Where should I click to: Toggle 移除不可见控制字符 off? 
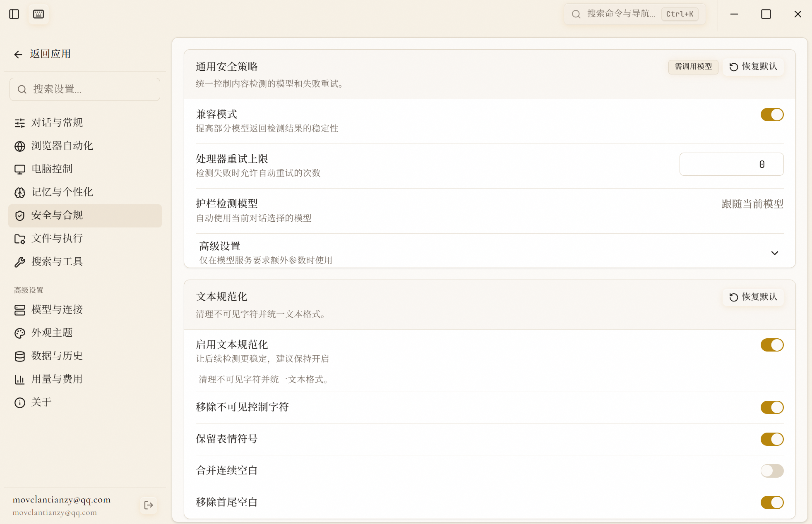[772, 407]
